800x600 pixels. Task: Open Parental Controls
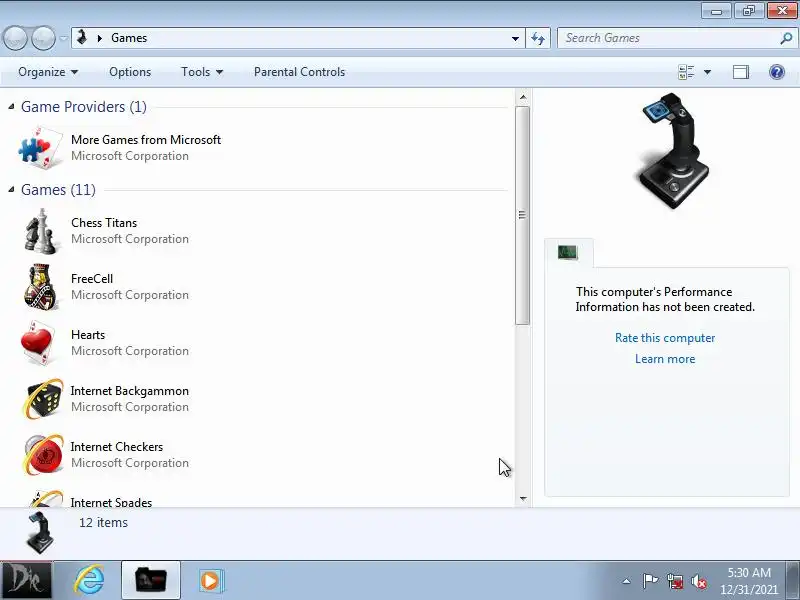(x=299, y=72)
